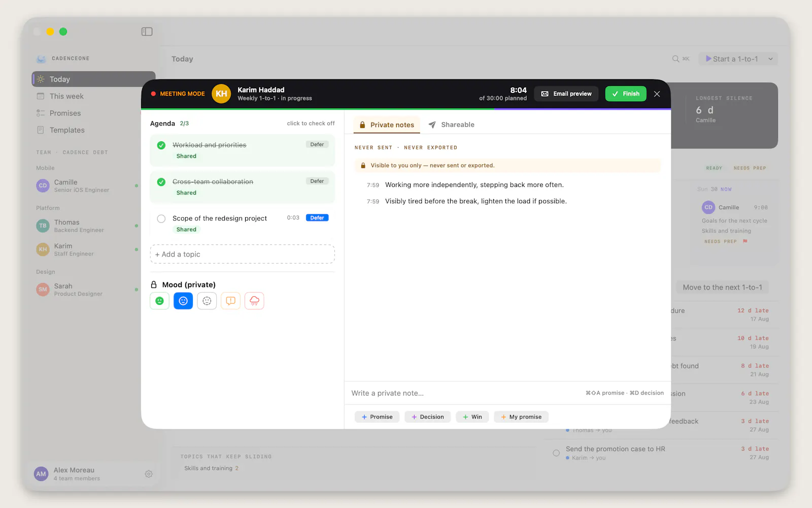Open Sarah Product Designer entry
The height and width of the screenshot is (508, 812).
(x=87, y=290)
